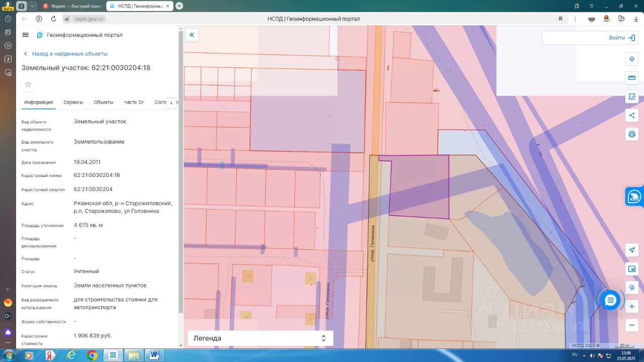The image size is (644, 362).
Task: Open browser history in the sidebar
Action: pos(8,19)
